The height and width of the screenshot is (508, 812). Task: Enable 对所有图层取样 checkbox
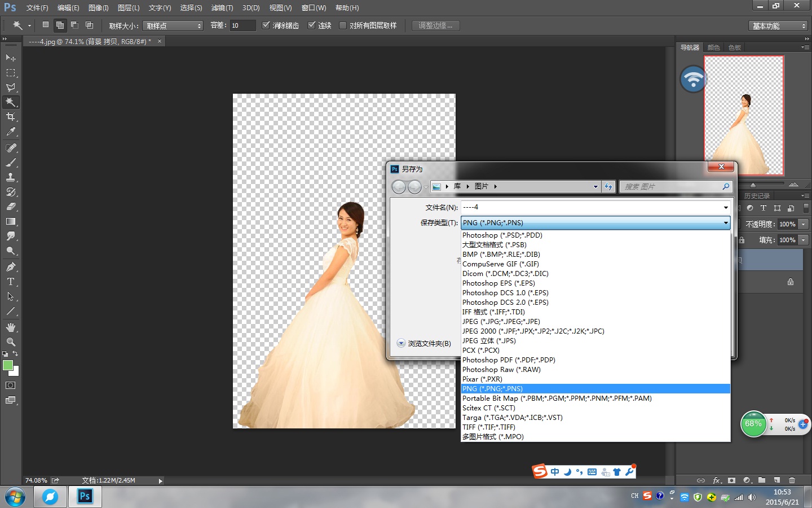click(x=343, y=25)
